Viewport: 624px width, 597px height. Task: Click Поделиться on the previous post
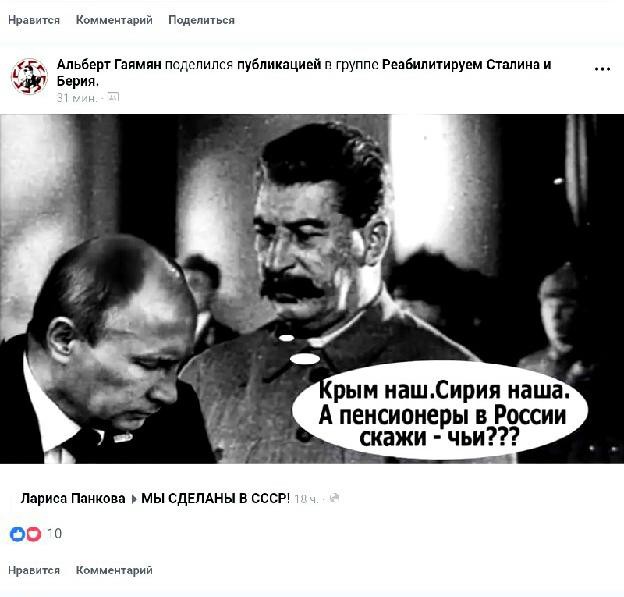pyautogui.click(x=201, y=20)
